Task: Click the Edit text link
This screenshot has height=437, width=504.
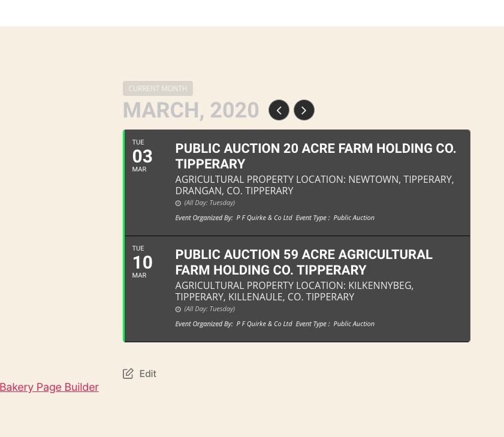Action: tap(147, 373)
